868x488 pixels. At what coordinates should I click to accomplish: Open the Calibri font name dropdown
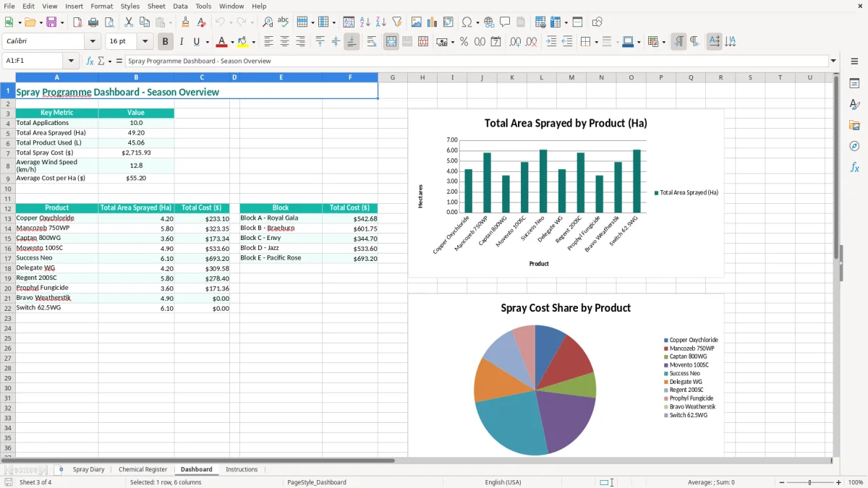click(x=93, y=42)
